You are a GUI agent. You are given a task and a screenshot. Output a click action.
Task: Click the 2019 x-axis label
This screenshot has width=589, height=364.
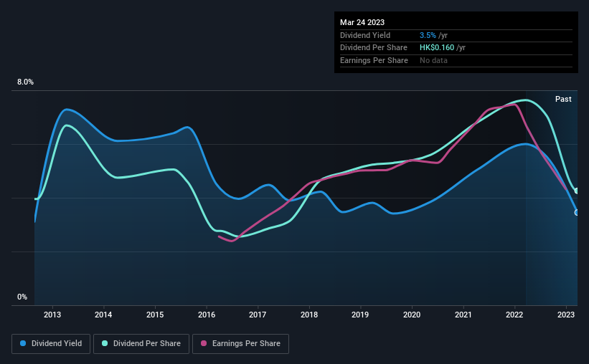tap(360, 315)
